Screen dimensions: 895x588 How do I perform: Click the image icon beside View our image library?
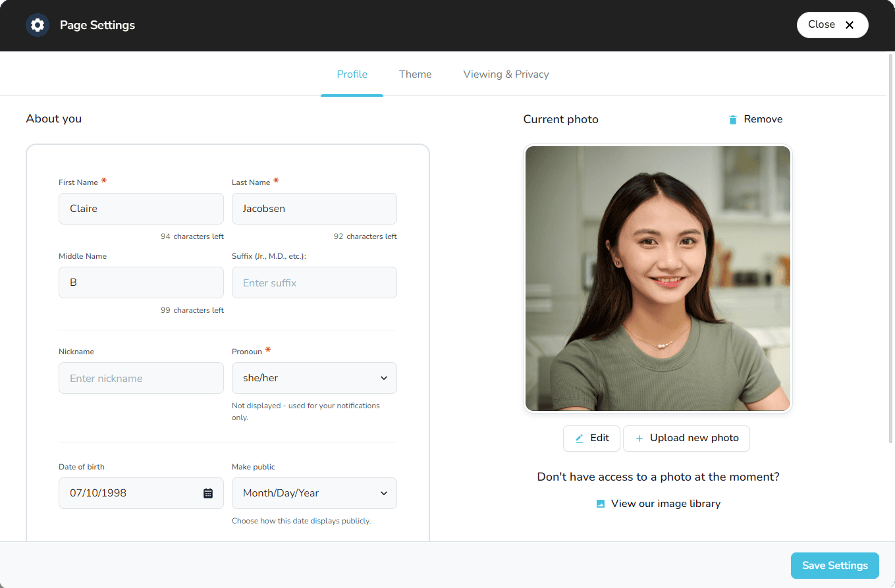click(x=600, y=503)
